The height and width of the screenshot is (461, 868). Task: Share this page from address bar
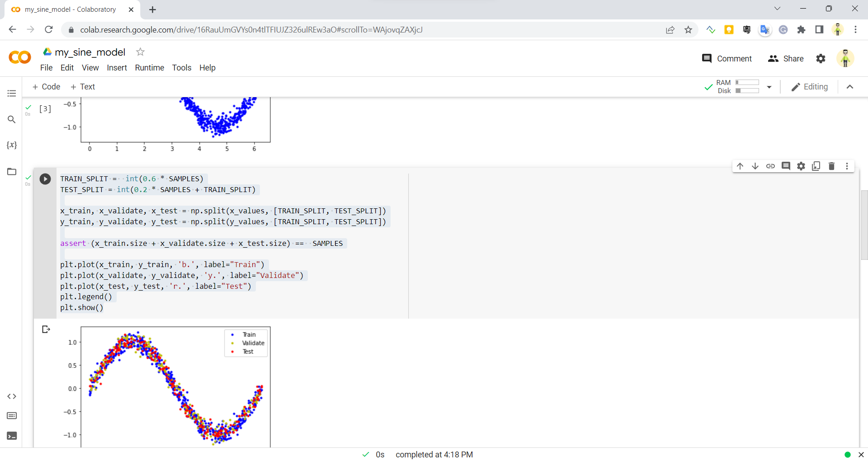pyautogui.click(x=670, y=30)
